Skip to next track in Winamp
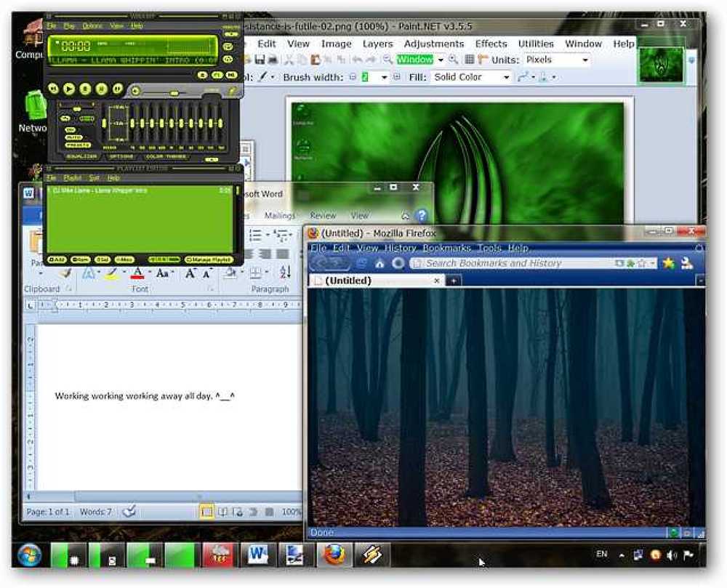This screenshot has width=727, height=588. 117,89
